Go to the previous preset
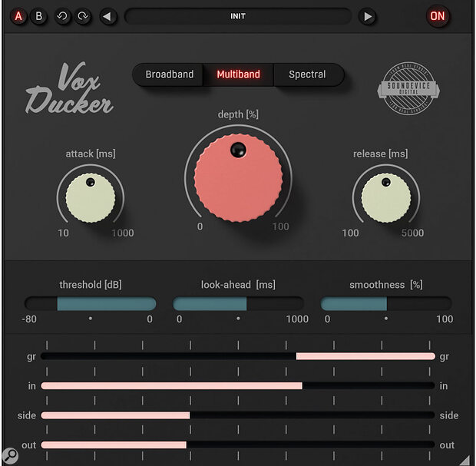The width and height of the screenshot is (476, 466). (x=107, y=16)
